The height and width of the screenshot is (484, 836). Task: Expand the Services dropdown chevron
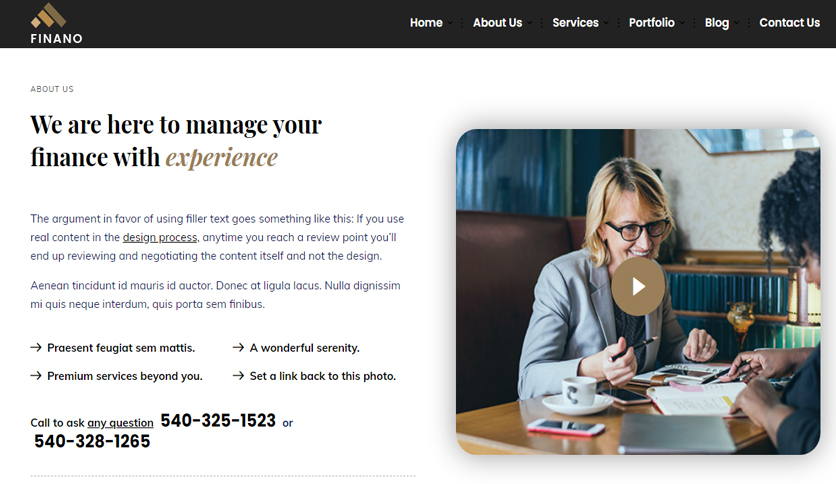point(606,23)
